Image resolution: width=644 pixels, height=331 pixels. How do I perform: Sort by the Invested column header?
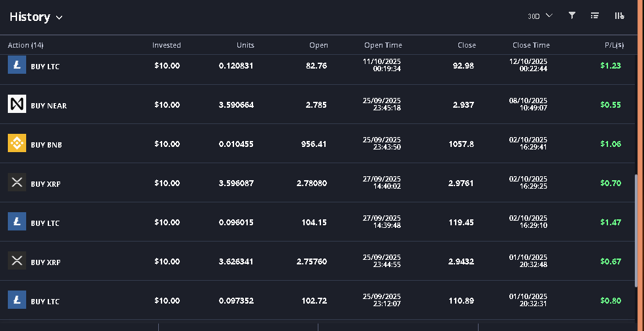click(166, 45)
